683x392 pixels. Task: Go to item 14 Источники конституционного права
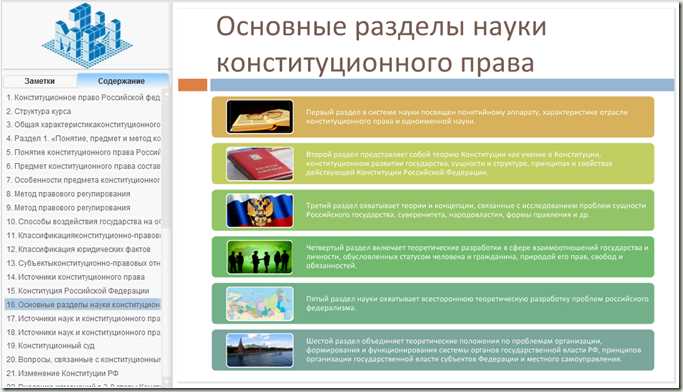pos(83,277)
